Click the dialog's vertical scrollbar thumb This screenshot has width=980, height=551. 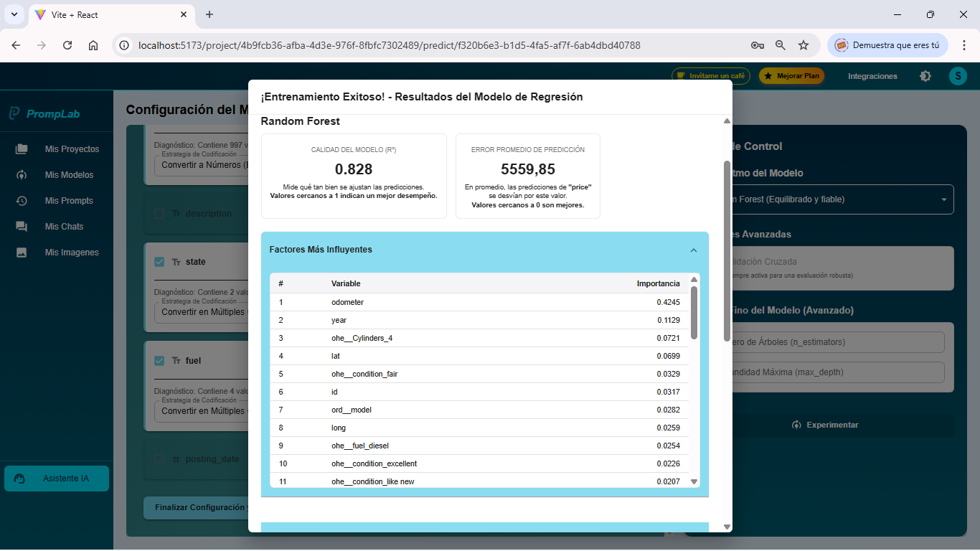pyautogui.click(x=727, y=251)
